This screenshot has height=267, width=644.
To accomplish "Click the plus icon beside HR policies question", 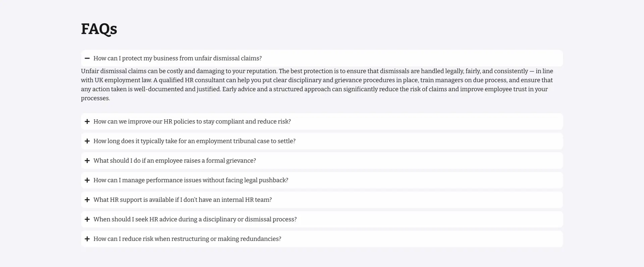I will (x=87, y=122).
